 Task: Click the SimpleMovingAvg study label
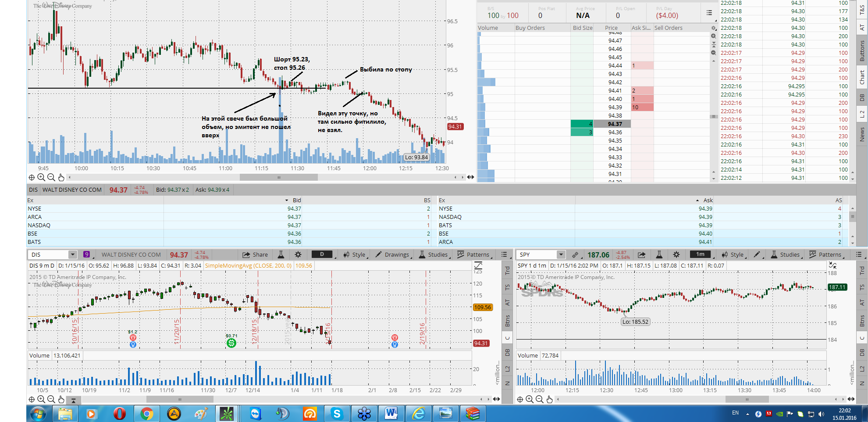[x=248, y=265]
